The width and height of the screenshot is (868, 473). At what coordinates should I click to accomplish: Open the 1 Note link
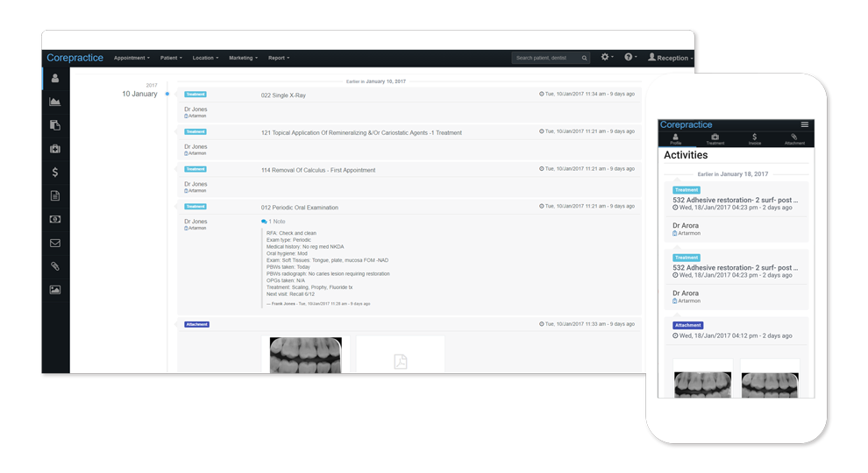[x=274, y=222]
